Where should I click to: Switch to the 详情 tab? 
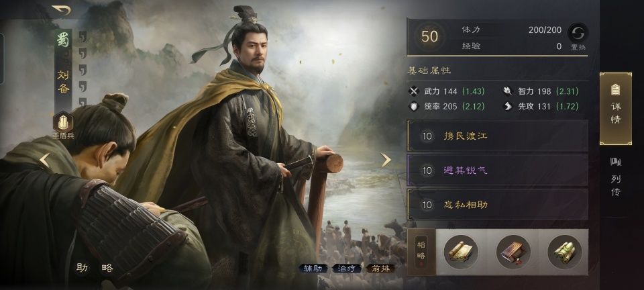click(615, 109)
